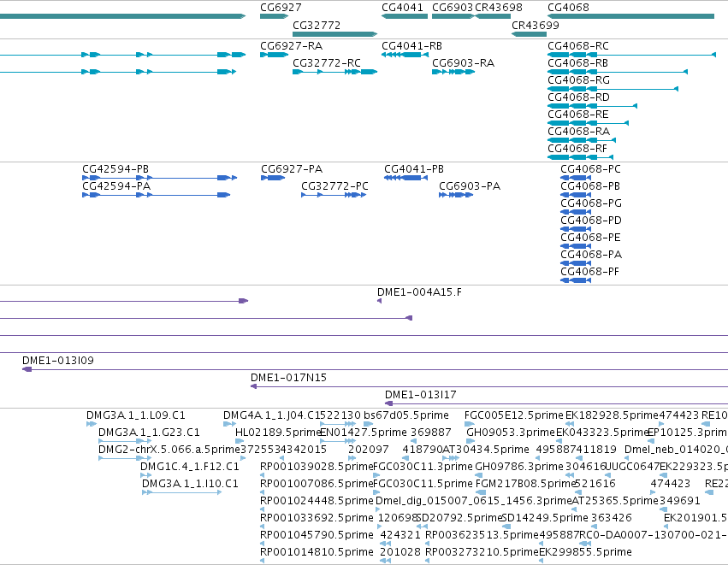
Task: Select transcript label CG4068-RB
Action: click(x=578, y=63)
